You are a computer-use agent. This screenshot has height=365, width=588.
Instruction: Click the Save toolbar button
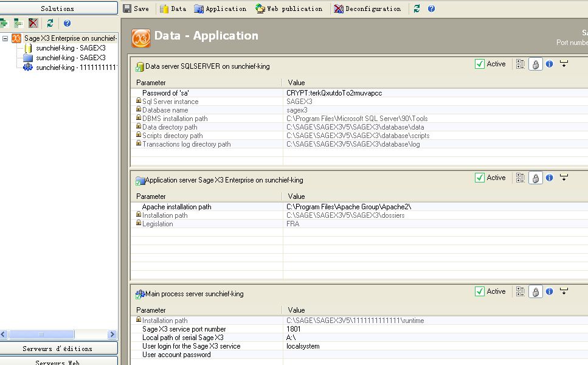136,9
